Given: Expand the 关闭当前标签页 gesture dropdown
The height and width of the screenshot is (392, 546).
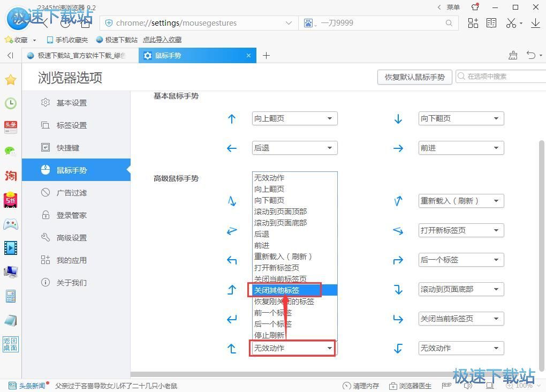Looking at the screenshot, I should coord(461,319).
